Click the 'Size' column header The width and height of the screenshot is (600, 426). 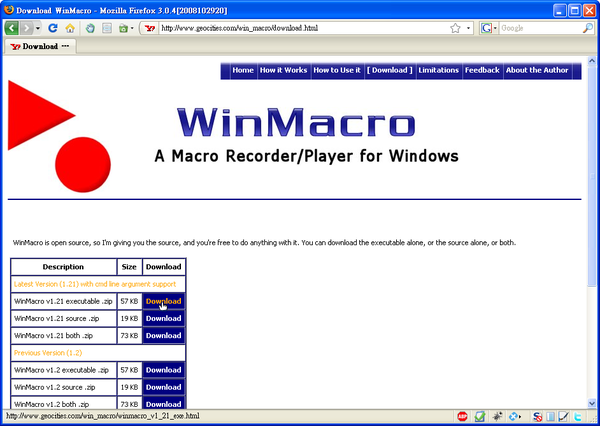point(129,267)
